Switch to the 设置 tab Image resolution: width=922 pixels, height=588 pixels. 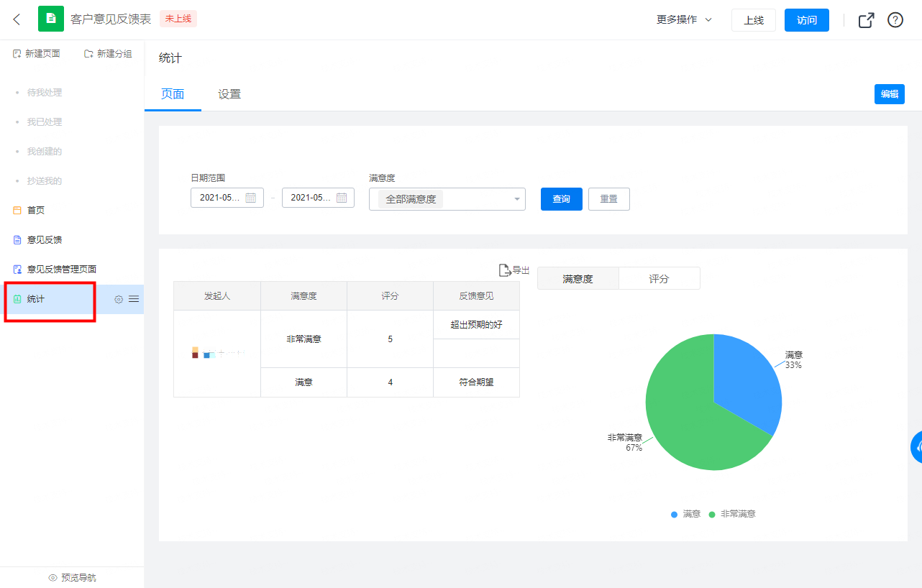click(x=229, y=94)
